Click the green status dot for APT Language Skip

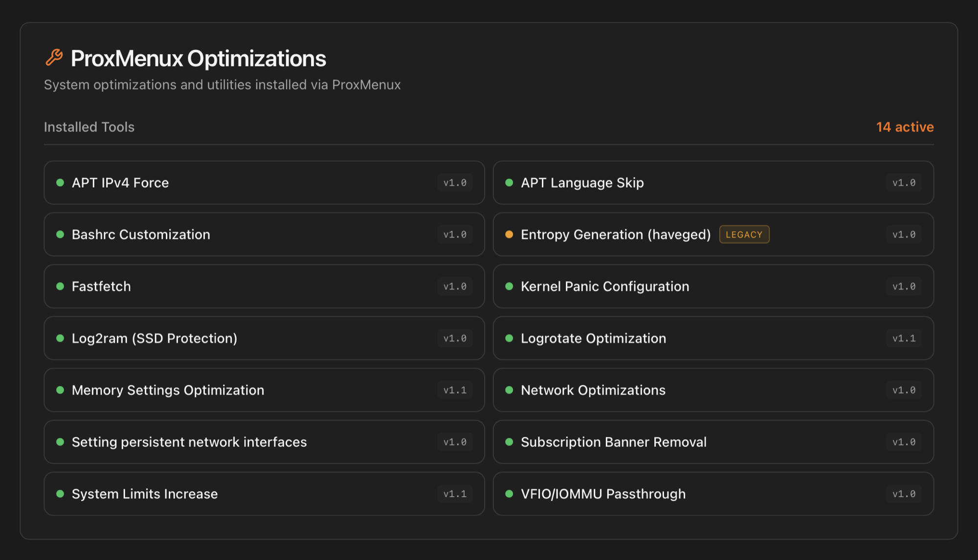(509, 183)
